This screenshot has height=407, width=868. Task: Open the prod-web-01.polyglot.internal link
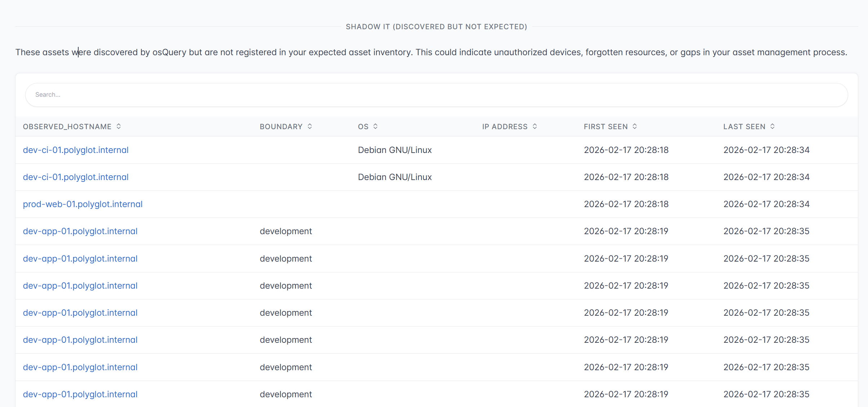tap(83, 204)
